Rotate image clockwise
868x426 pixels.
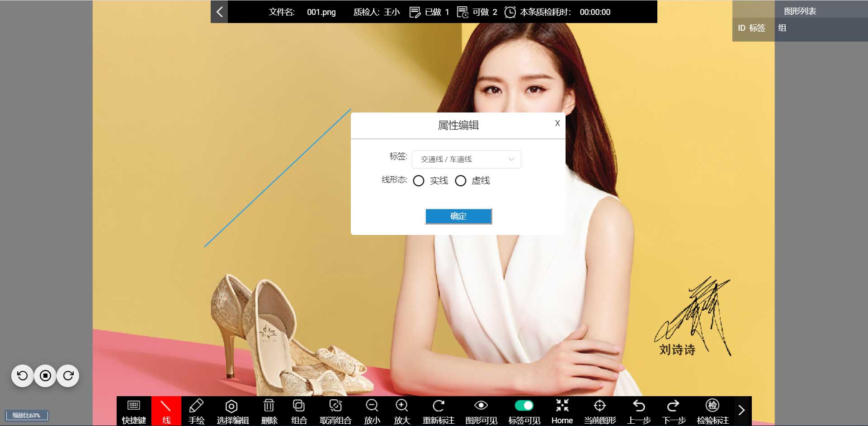pyautogui.click(x=68, y=376)
